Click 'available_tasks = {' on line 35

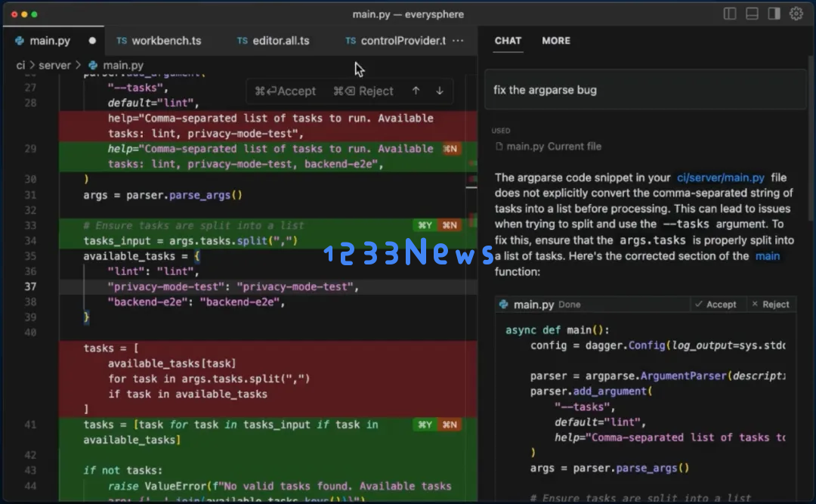coord(141,256)
